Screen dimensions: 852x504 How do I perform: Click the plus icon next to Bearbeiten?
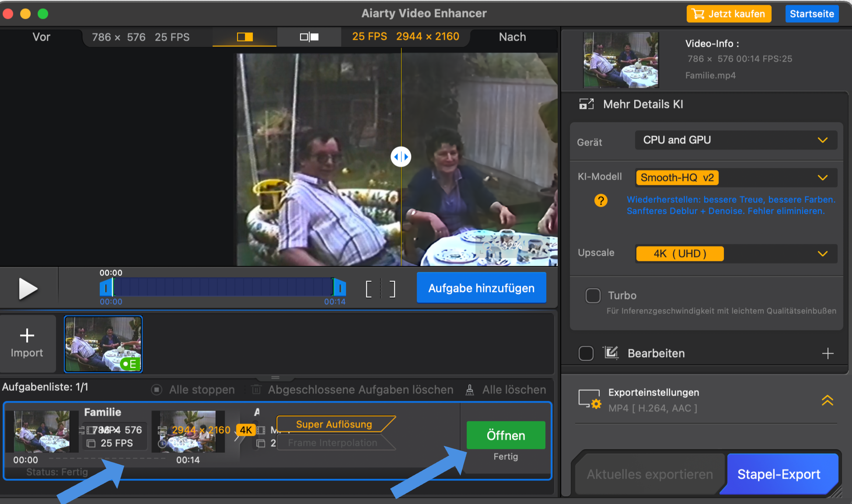tap(828, 353)
